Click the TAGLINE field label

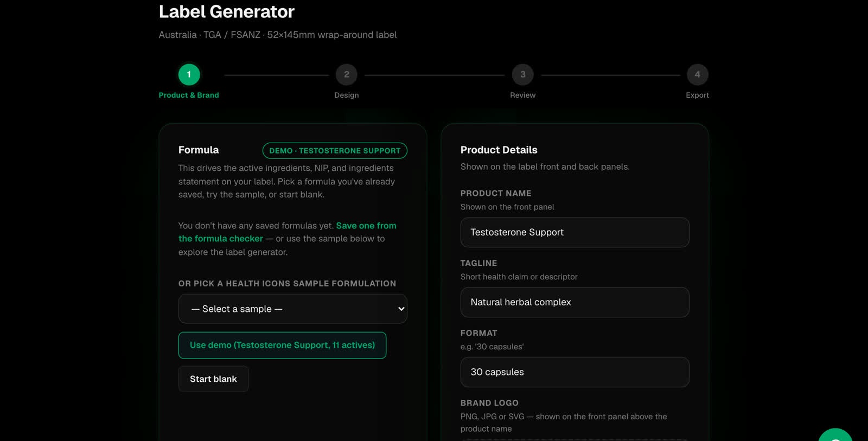pyautogui.click(x=478, y=263)
